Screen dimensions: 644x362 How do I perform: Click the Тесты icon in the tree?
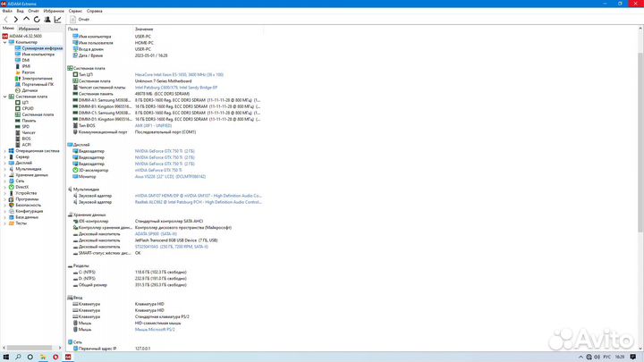click(11, 223)
